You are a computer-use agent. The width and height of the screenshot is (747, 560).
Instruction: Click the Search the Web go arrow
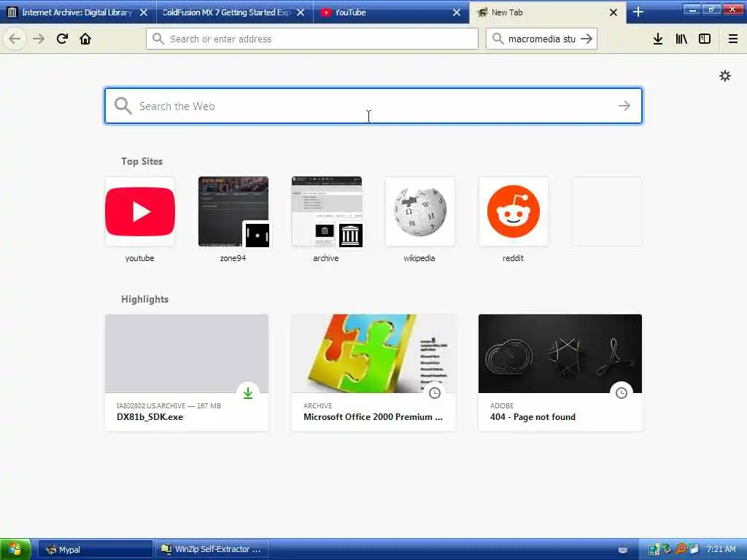pyautogui.click(x=624, y=106)
